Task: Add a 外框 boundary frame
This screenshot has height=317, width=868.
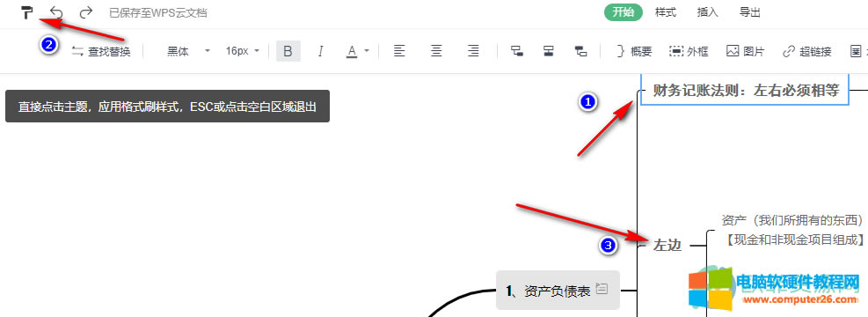Action: [x=689, y=52]
